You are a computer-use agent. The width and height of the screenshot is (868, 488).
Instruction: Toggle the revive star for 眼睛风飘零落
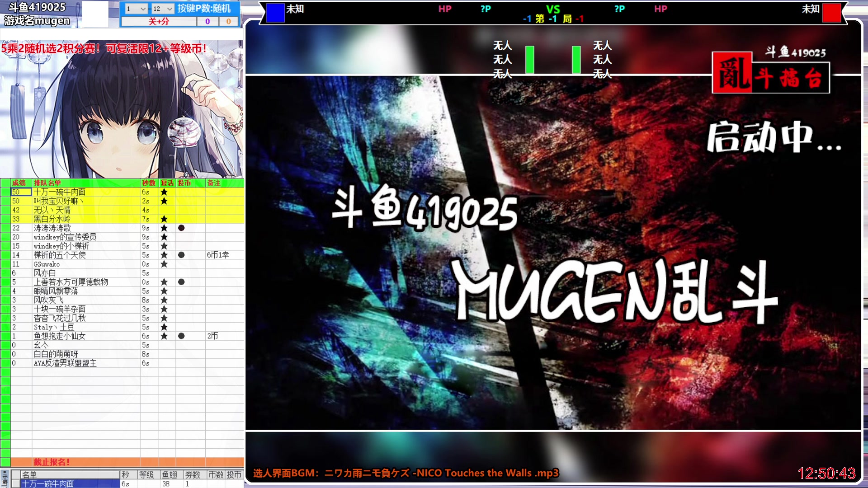point(164,291)
